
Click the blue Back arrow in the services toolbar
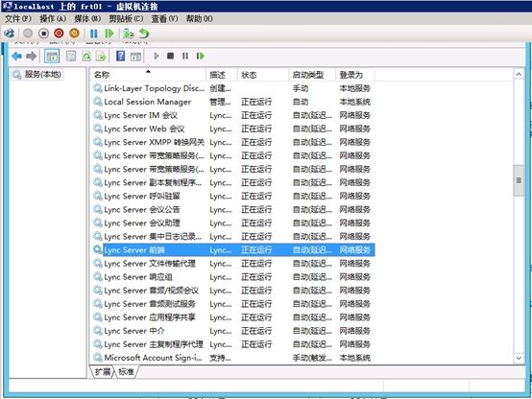coord(16,56)
